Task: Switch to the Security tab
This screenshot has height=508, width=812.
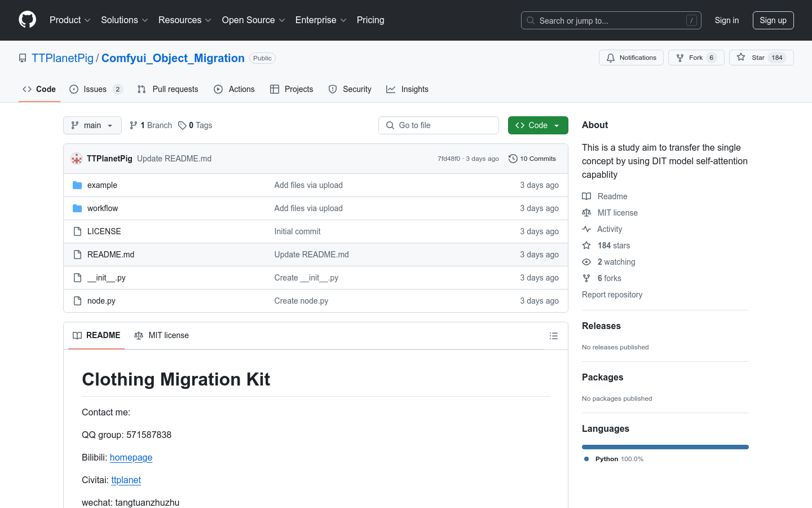Action: click(350, 89)
